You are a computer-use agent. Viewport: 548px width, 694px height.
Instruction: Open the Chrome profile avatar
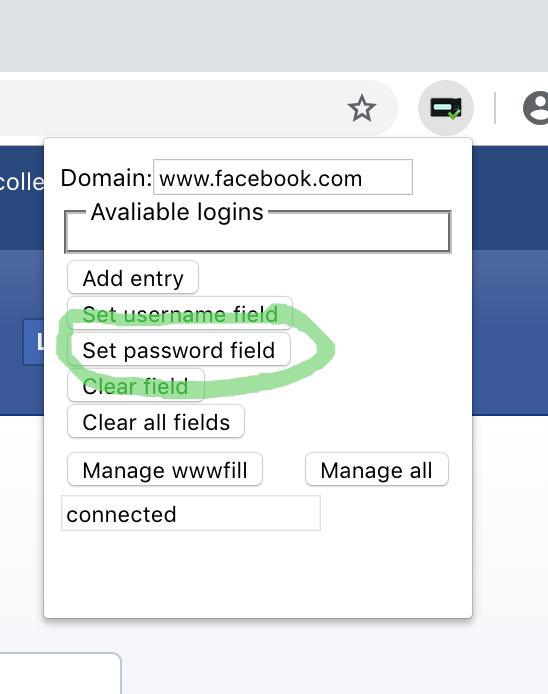[x=536, y=108]
